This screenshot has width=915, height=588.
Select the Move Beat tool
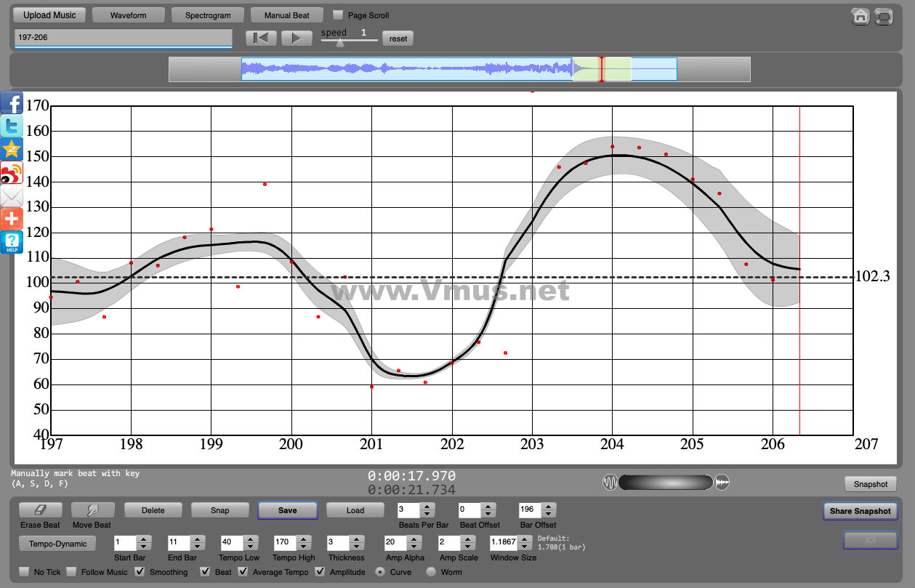point(92,510)
